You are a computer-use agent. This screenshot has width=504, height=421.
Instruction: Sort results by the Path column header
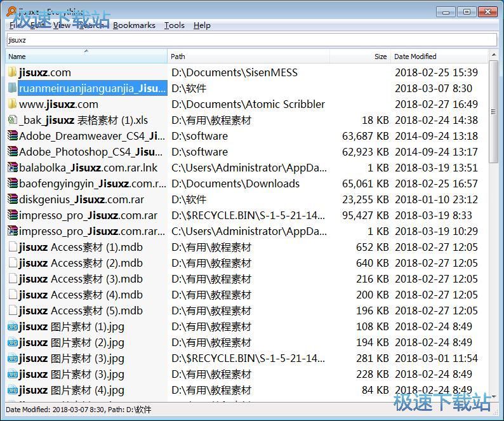click(x=248, y=57)
